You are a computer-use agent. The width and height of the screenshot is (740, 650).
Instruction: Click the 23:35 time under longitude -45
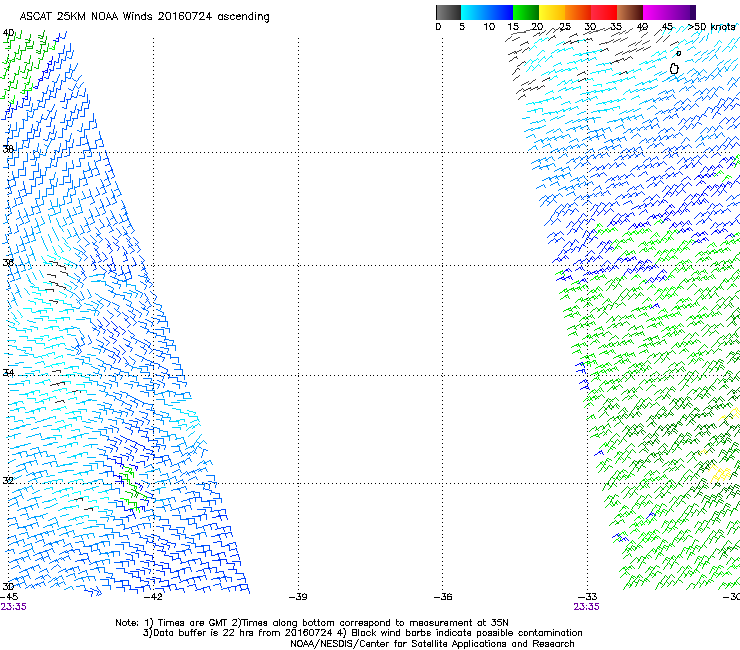coord(14,607)
